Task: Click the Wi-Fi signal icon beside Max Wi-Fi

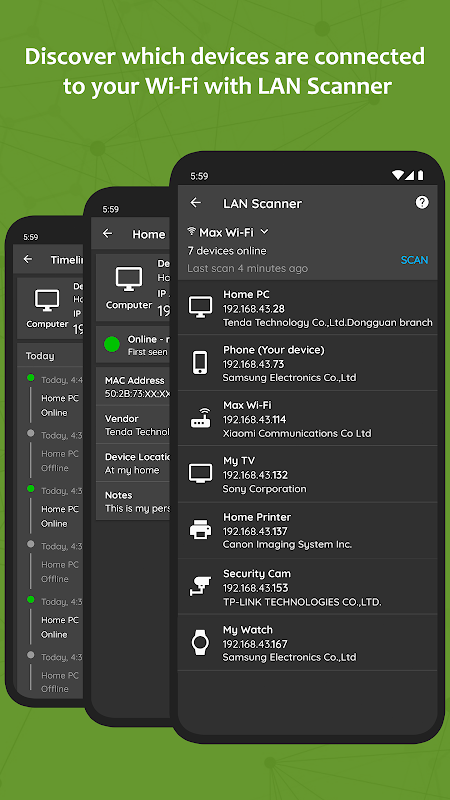Action: 192,232
